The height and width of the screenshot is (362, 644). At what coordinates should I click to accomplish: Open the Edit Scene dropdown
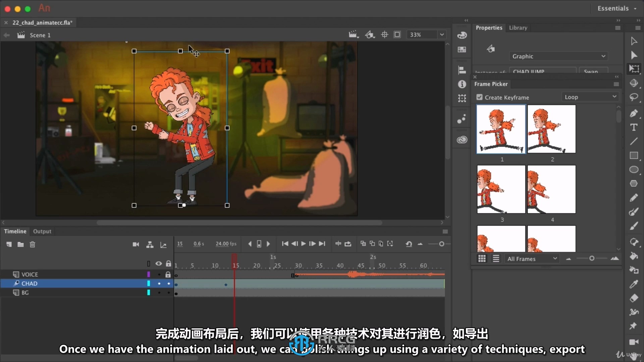coord(353,35)
